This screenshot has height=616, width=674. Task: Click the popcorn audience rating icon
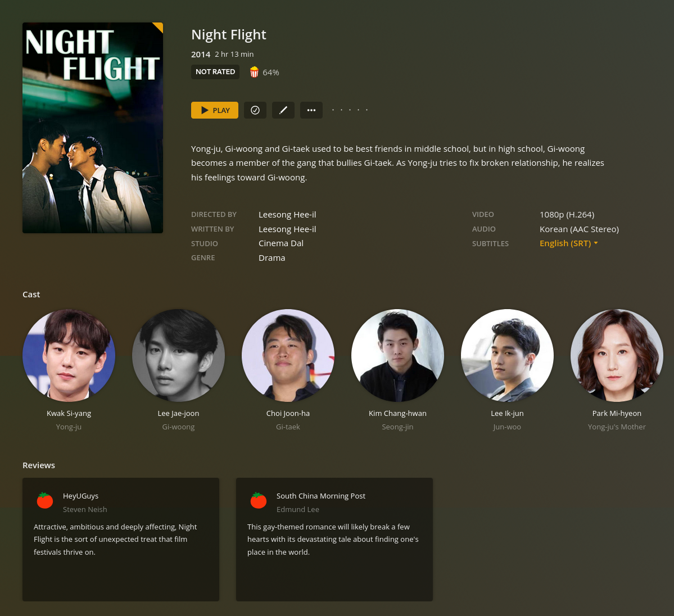254,72
